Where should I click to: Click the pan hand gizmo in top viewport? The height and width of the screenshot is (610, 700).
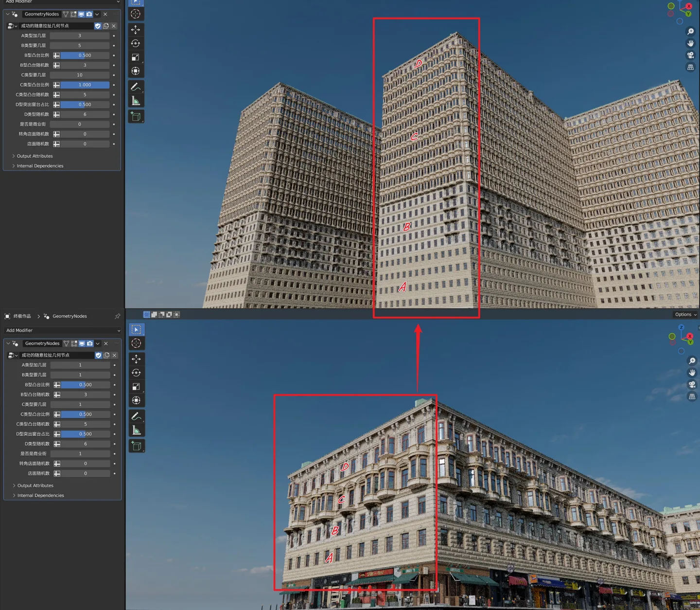690,43
